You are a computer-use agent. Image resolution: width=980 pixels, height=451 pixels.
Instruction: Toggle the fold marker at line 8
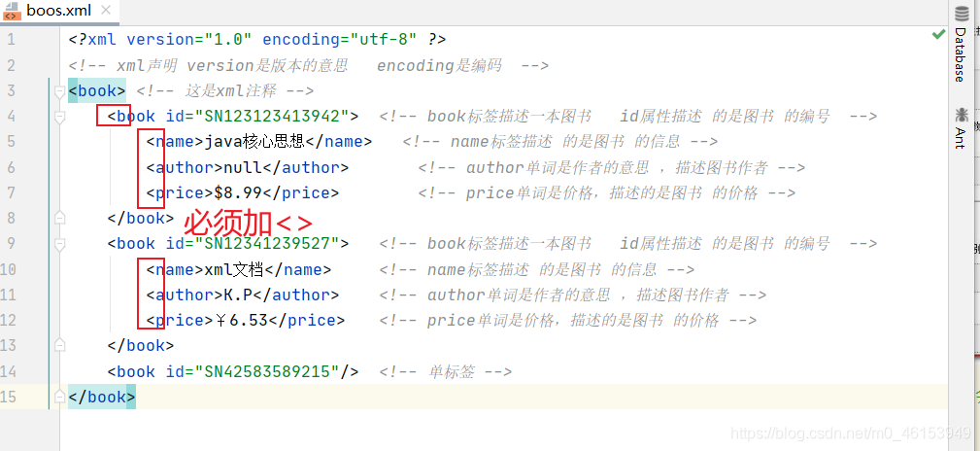point(59,219)
